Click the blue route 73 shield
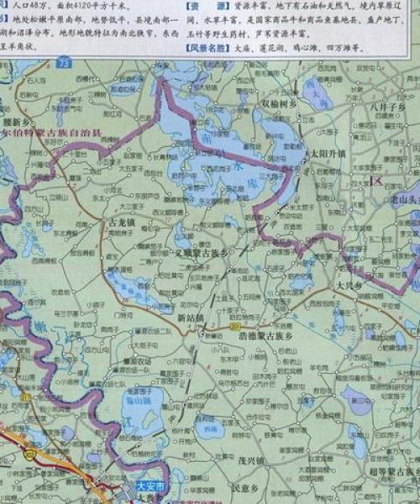Screen dimensions: 420x504 coord(64,63)
